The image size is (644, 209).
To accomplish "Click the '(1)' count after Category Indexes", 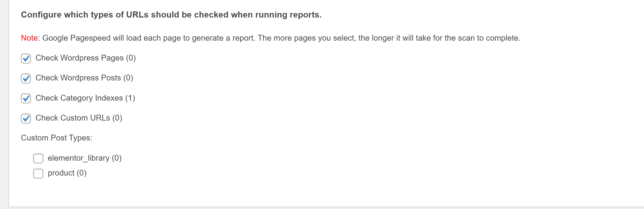I will pyautogui.click(x=130, y=98).
